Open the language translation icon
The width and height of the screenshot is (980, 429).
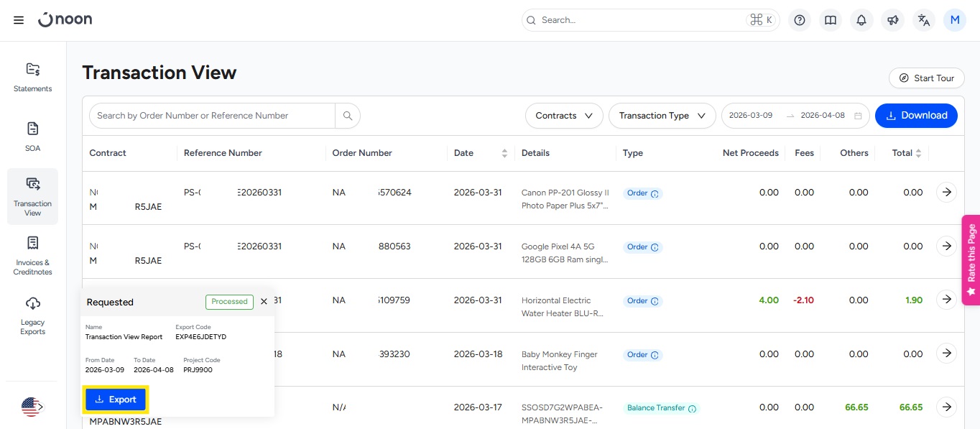coord(924,20)
